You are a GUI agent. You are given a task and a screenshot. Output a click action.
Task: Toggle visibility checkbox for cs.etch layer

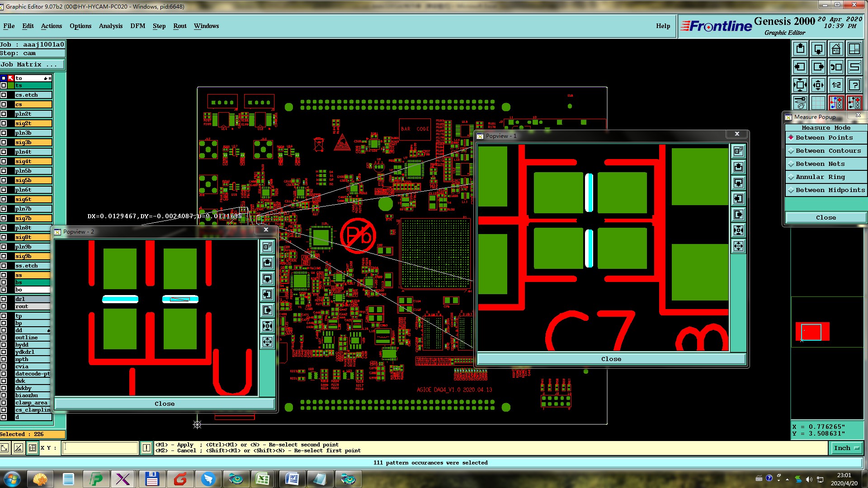[x=4, y=95]
